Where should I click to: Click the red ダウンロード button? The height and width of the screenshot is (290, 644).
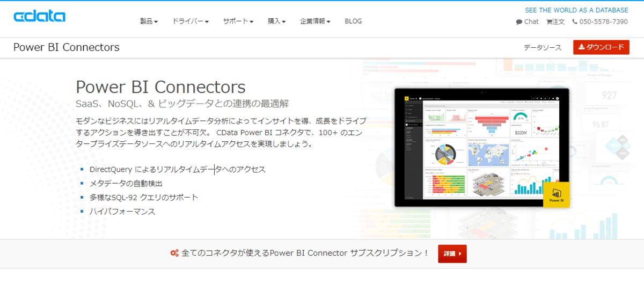[x=601, y=47]
